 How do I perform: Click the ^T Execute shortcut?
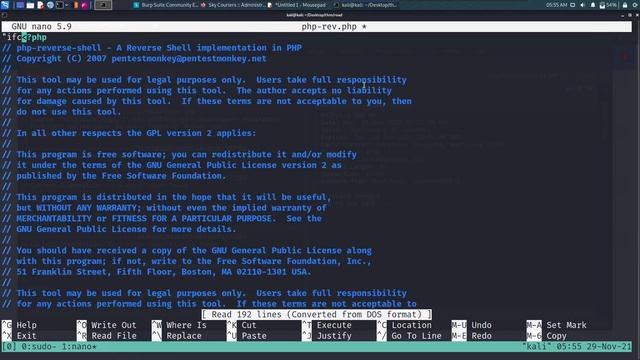tap(327, 325)
